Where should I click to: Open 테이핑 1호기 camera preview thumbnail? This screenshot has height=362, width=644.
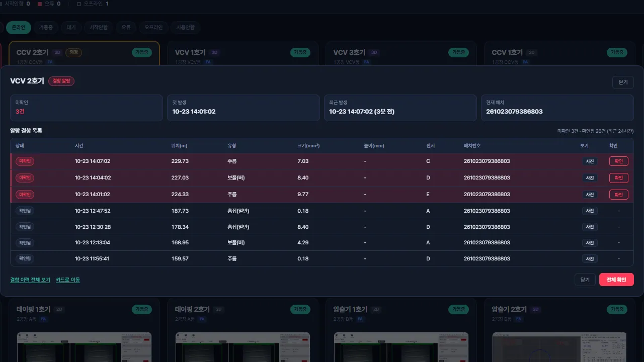(x=84, y=347)
